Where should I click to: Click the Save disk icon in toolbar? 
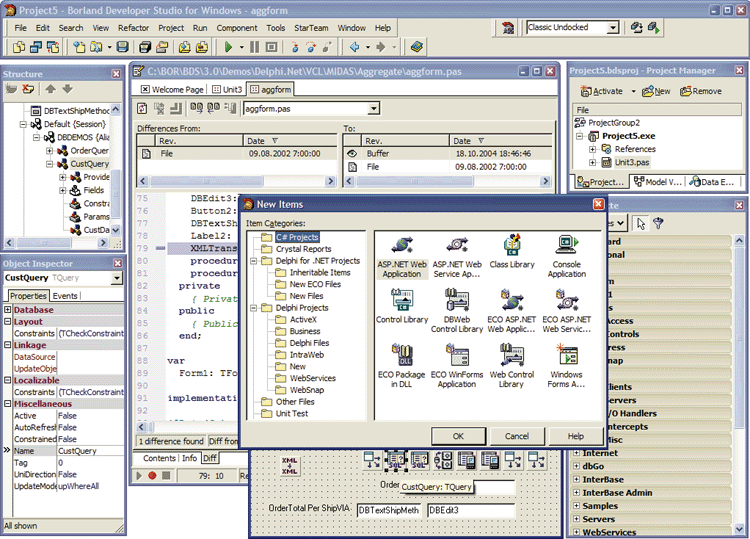[122, 47]
